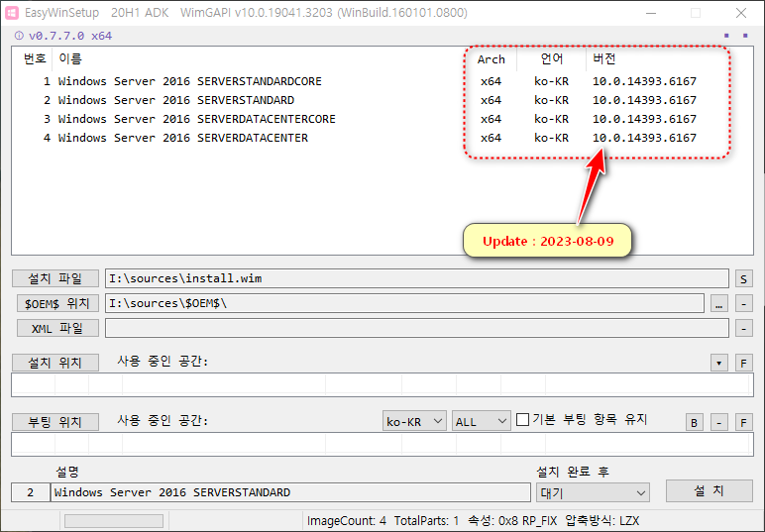Click the B button in boot location row
765x532 pixels.
[x=695, y=422]
